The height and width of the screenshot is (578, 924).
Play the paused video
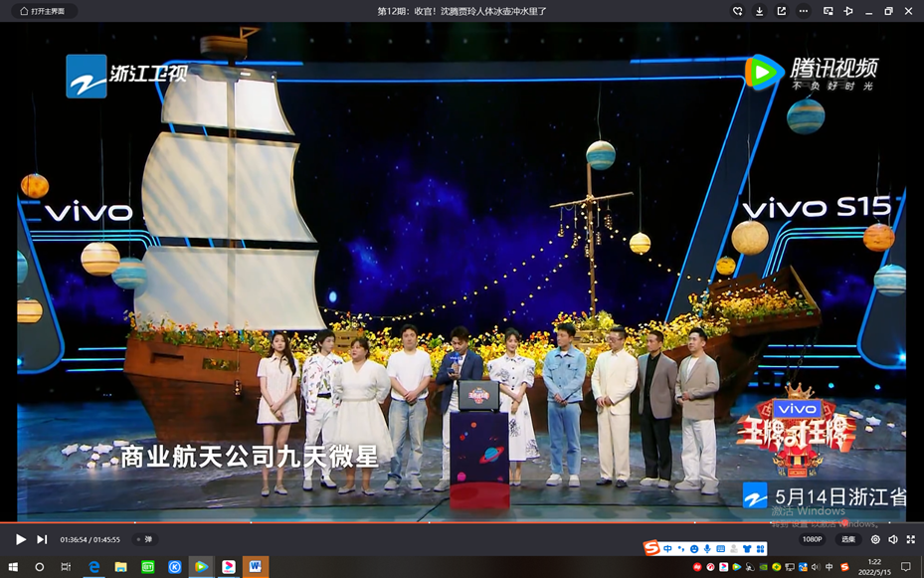click(x=20, y=539)
